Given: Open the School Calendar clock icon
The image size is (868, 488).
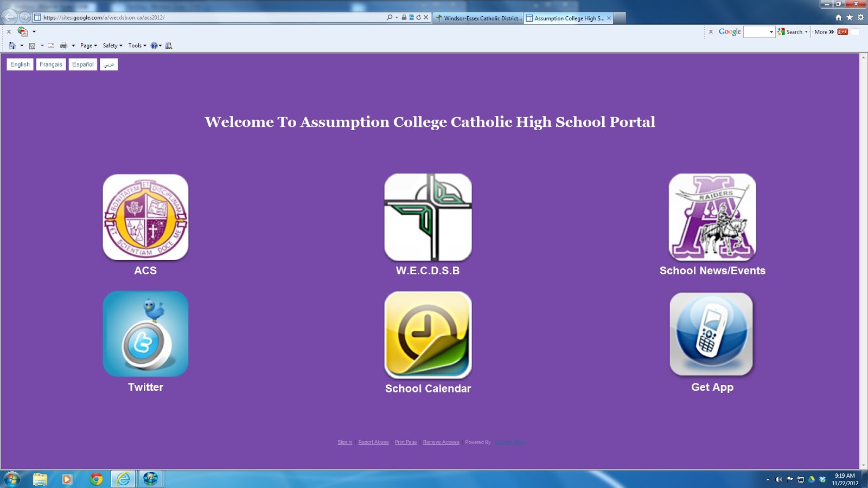Looking at the screenshot, I should [x=428, y=335].
